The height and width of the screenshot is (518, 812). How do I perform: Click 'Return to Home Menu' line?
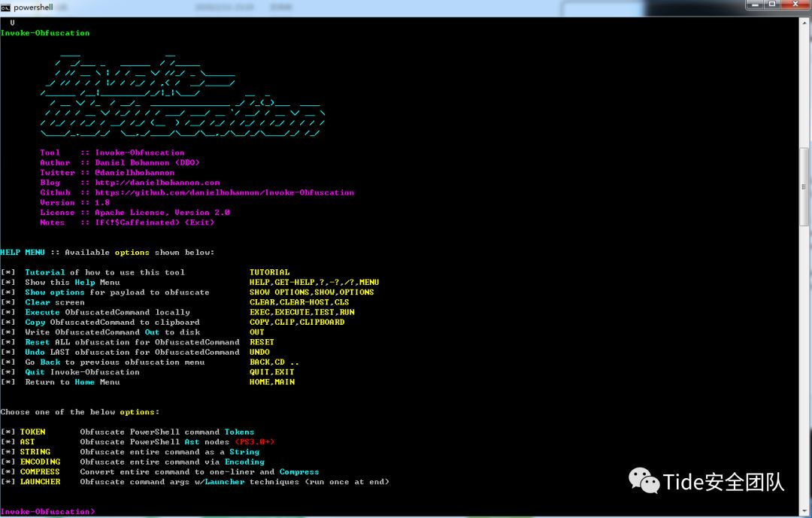[72, 382]
